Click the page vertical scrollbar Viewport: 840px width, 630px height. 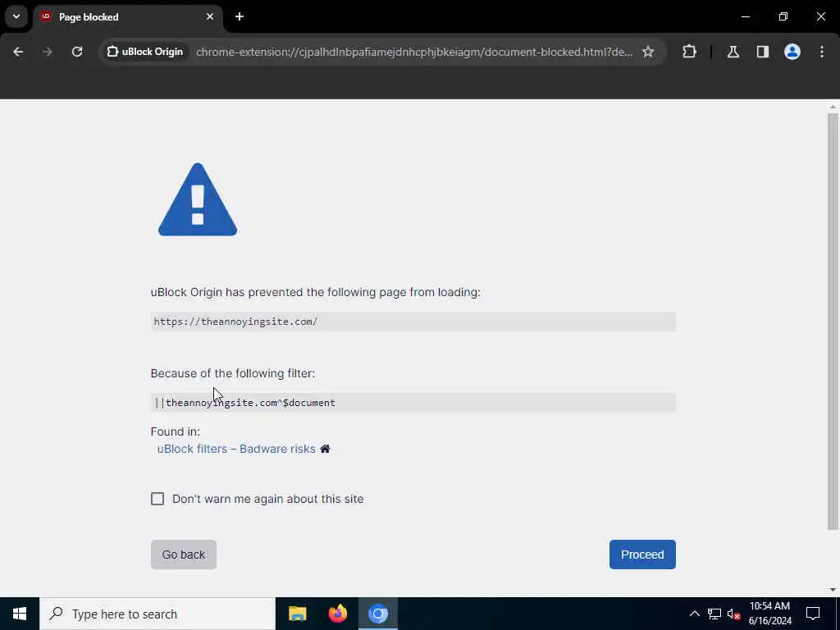tap(833, 322)
